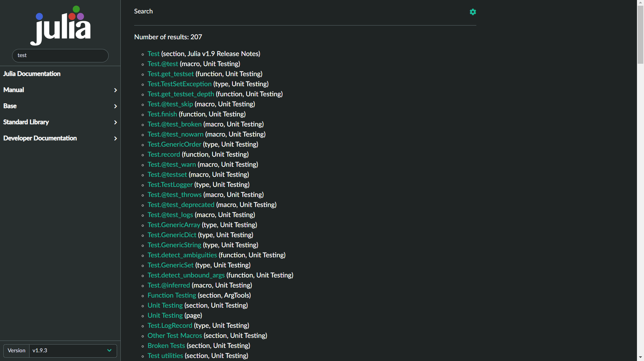Open Test.get_testset_depth result
The width and height of the screenshot is (644, 361).
[x=181, y=94]
